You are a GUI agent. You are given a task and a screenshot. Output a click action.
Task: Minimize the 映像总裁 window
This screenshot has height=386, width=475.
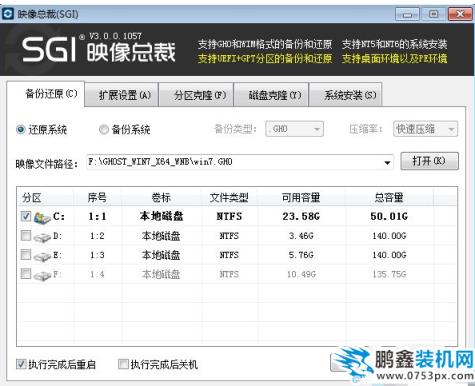coord(407,14)
